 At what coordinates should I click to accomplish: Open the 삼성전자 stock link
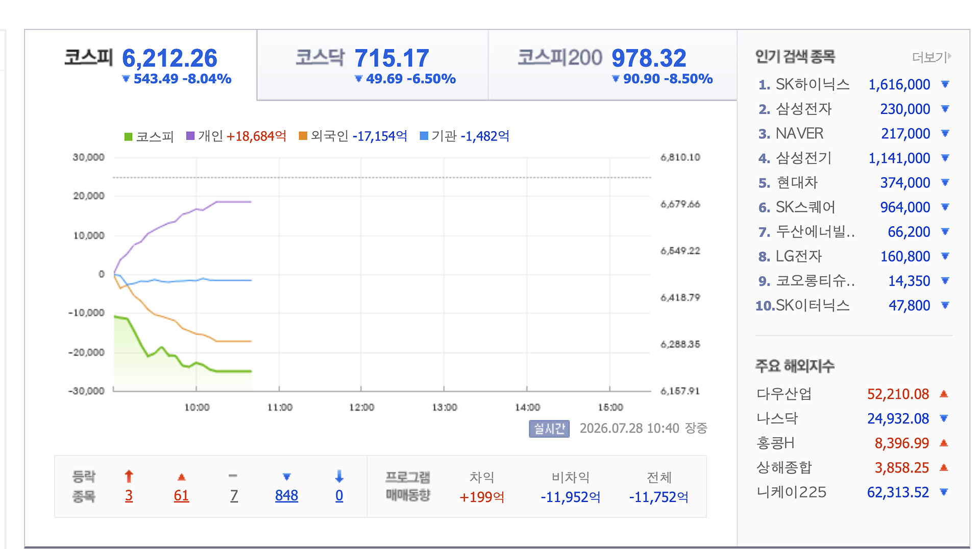(x=804, y=109)
